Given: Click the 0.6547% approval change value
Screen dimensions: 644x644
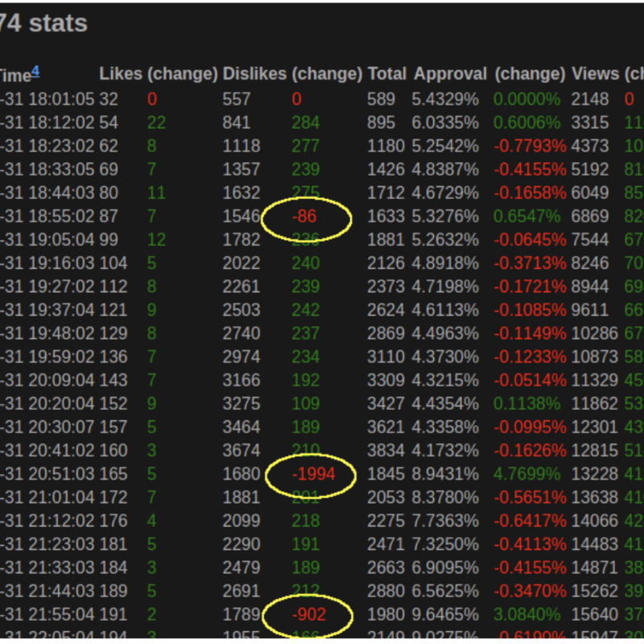Looking at the screenshot, I should pyautogui.click(x=526, y=217).
